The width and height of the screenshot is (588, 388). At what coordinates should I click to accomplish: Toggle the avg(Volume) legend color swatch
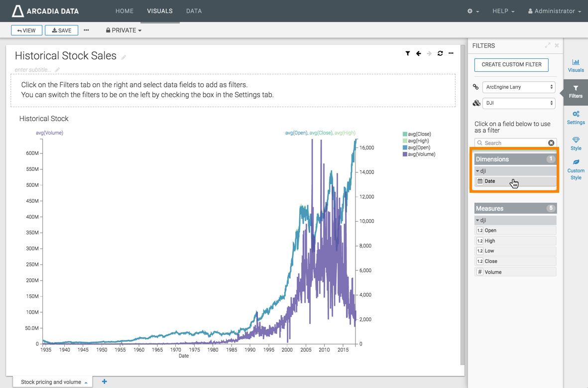405,154
